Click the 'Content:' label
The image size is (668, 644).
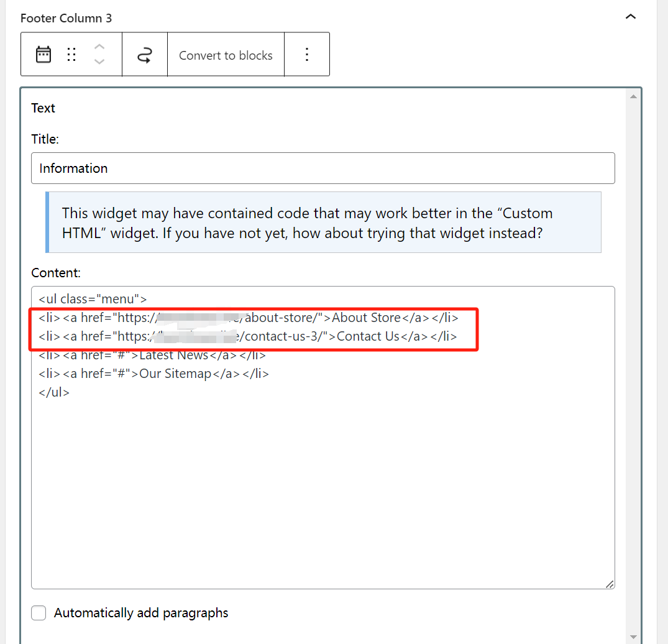click(x=56, y=273)
